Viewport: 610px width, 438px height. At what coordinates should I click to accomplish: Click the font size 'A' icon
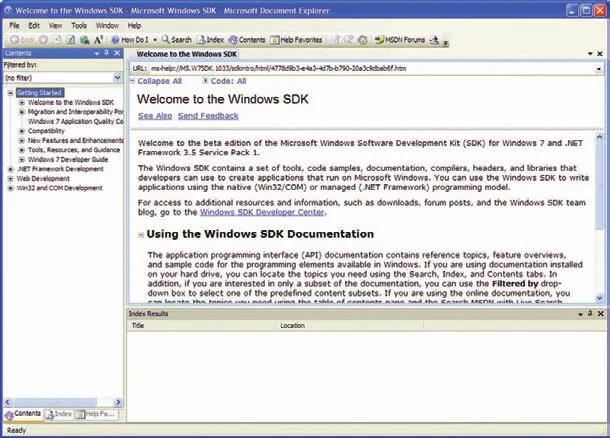[x=98, y=40]
